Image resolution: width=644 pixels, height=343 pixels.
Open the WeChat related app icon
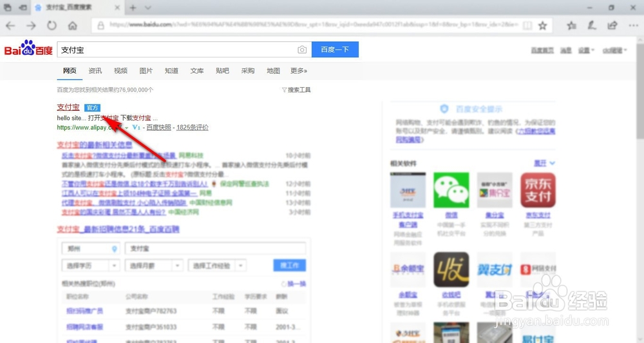(451, 190)
